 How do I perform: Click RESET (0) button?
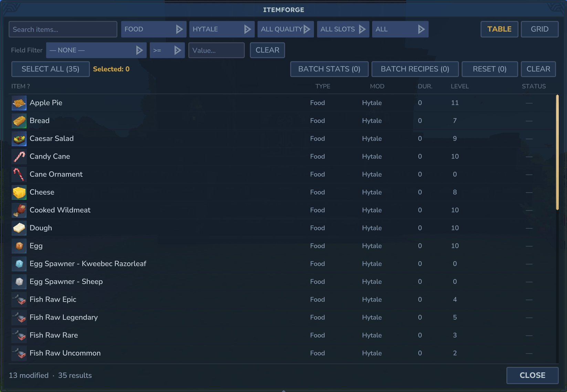(490, 69)
